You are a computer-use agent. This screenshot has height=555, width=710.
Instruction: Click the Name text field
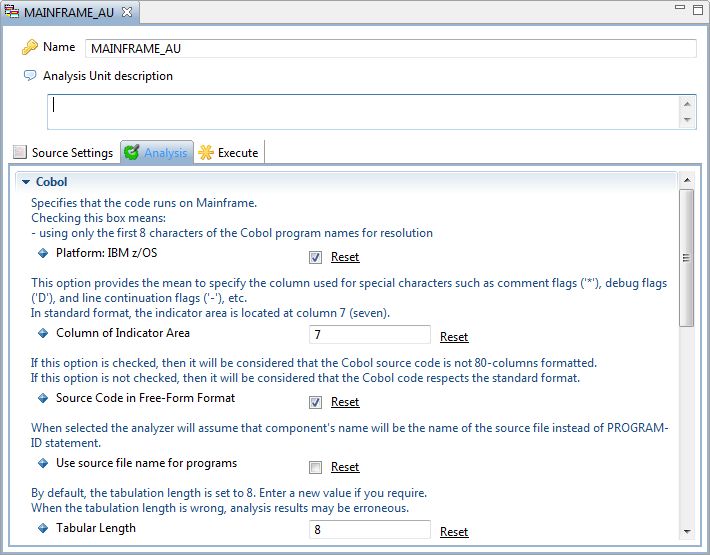(x=390, y=48)
